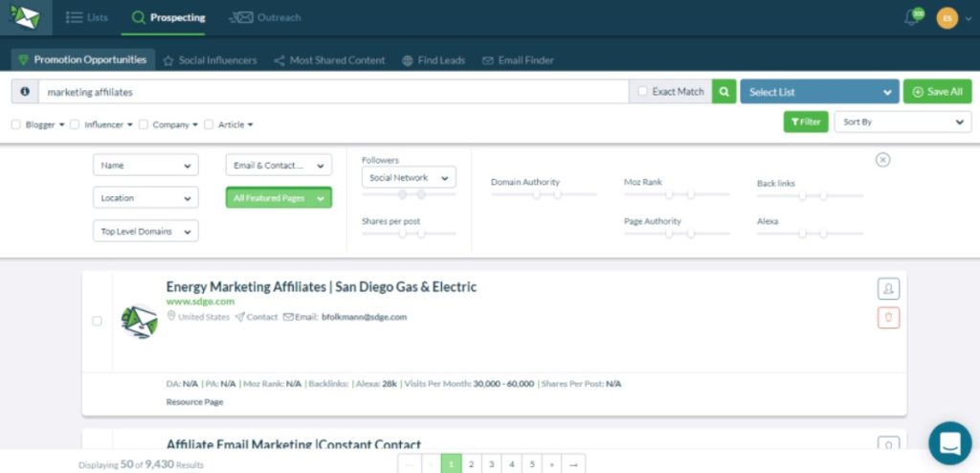Click the green Filter button

click(x=806, y=122)
